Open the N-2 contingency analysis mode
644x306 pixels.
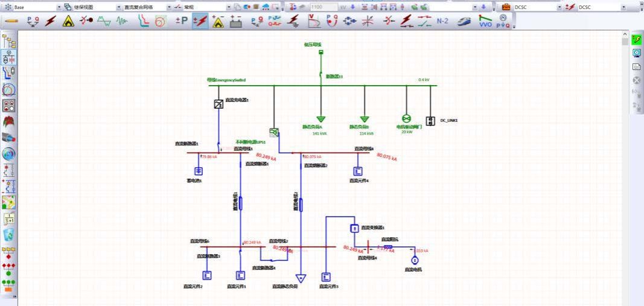(x=442, y=21)
